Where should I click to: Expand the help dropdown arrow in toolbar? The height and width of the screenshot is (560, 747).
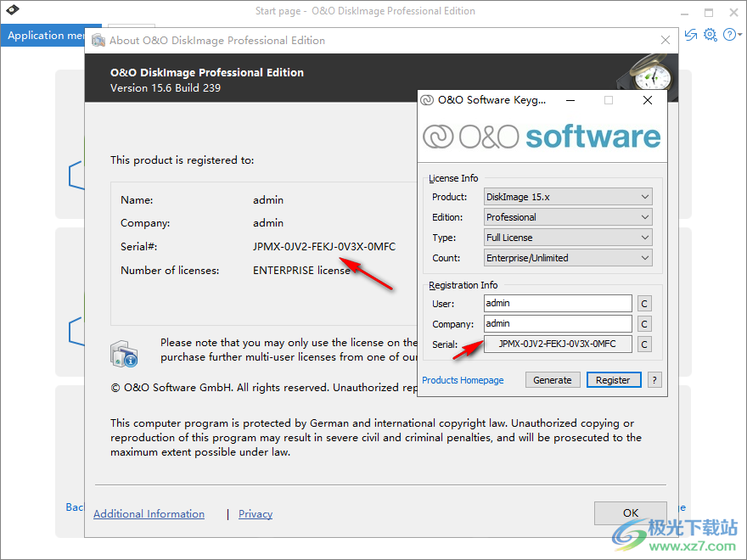pyautogui.click(x=739, y=35)
